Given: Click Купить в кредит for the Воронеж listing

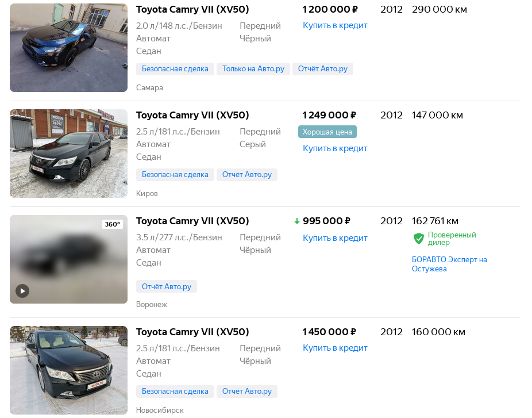Looking at the screenshot, I should pyautogui.click(x=335, y=238).
